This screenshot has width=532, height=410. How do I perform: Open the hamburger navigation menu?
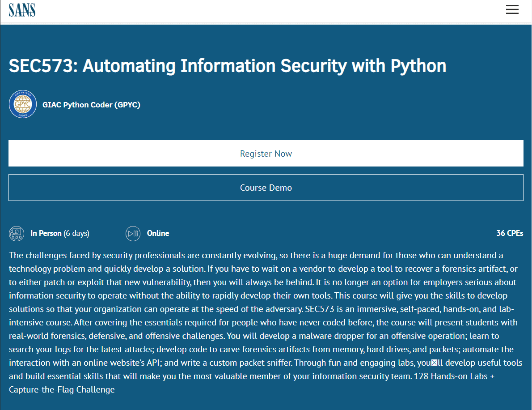click(512, 9)
